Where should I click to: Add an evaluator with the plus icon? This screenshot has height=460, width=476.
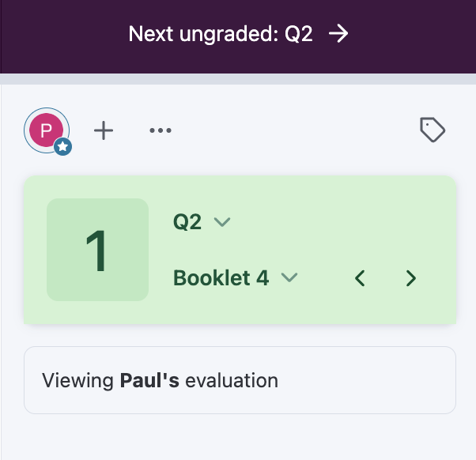(104, 130)
